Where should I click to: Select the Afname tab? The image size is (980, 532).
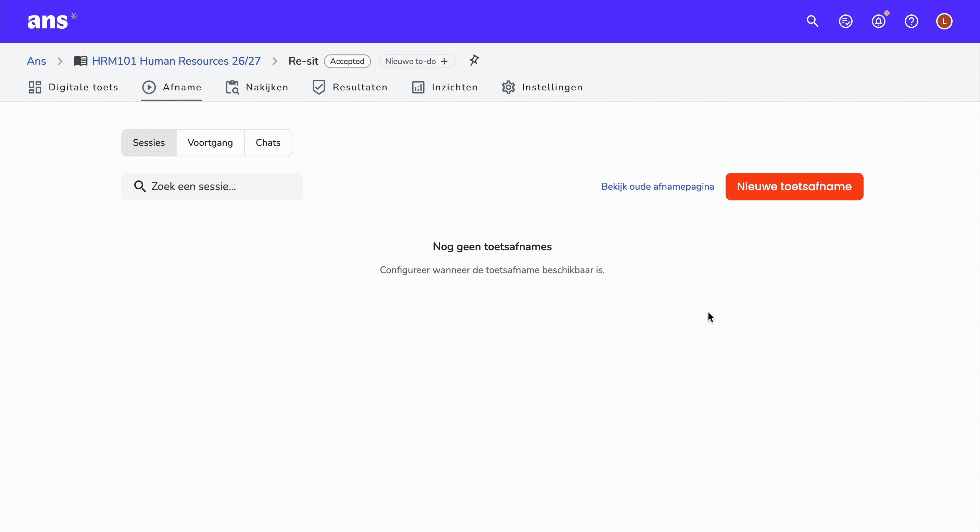[x=172, y=87]
